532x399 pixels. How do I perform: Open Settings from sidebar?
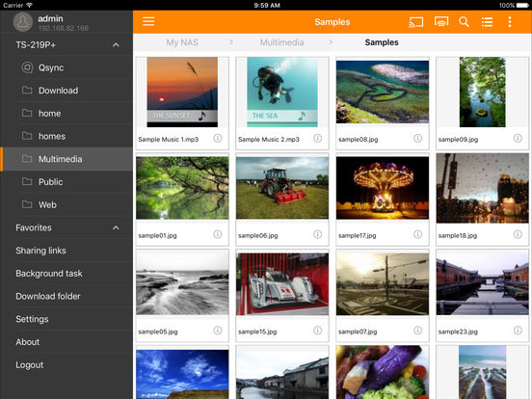(x=32, y=319)
